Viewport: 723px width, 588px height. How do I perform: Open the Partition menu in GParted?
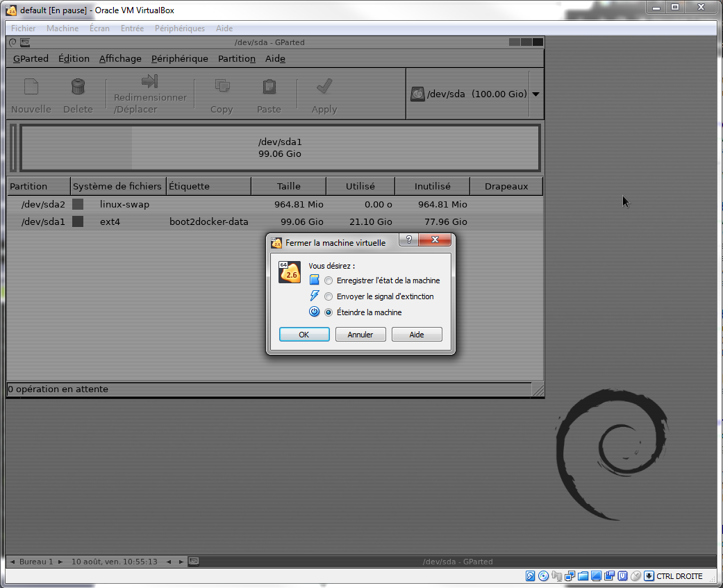pyautogui.click(x=237, y=58)
